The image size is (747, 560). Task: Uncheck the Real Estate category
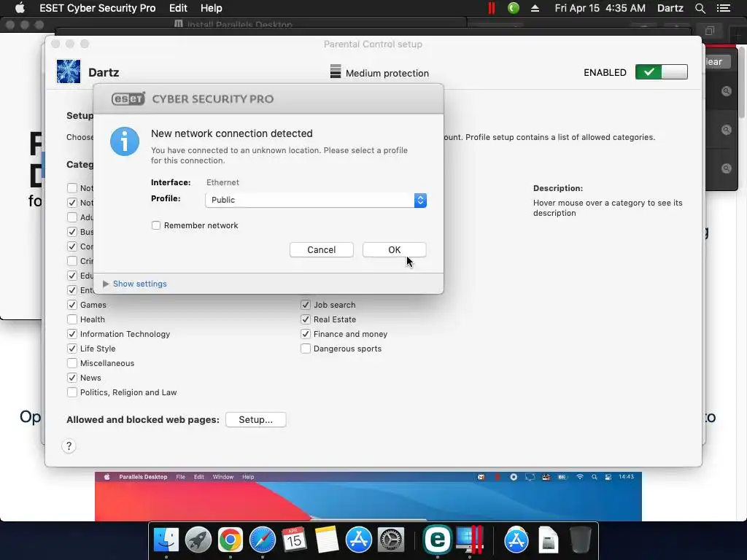pos(306,319)
